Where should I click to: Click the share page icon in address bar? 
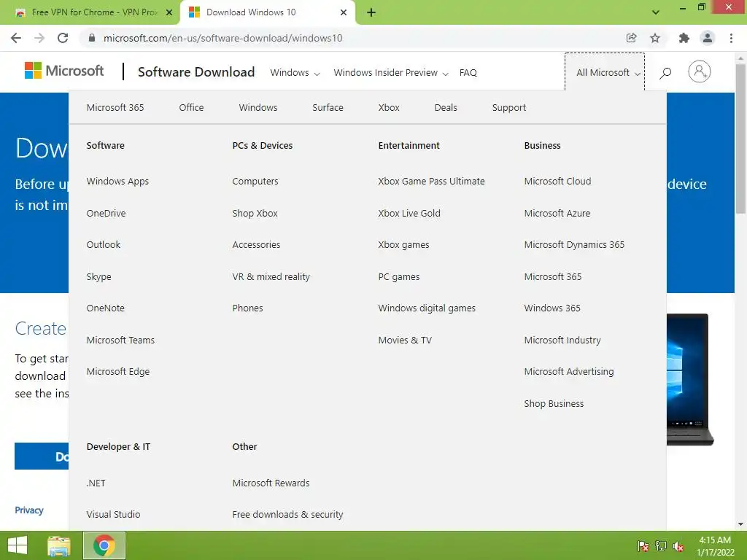coord(632,38)
